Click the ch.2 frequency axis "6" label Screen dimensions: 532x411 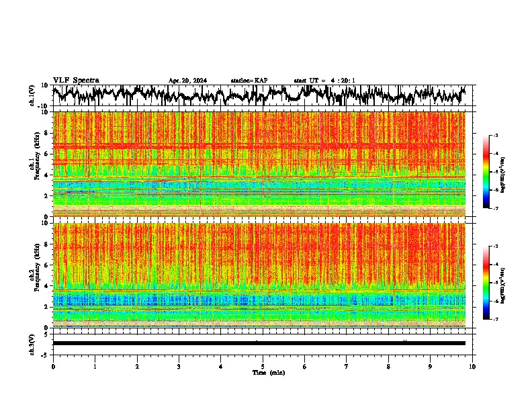[x=46, y=265]
